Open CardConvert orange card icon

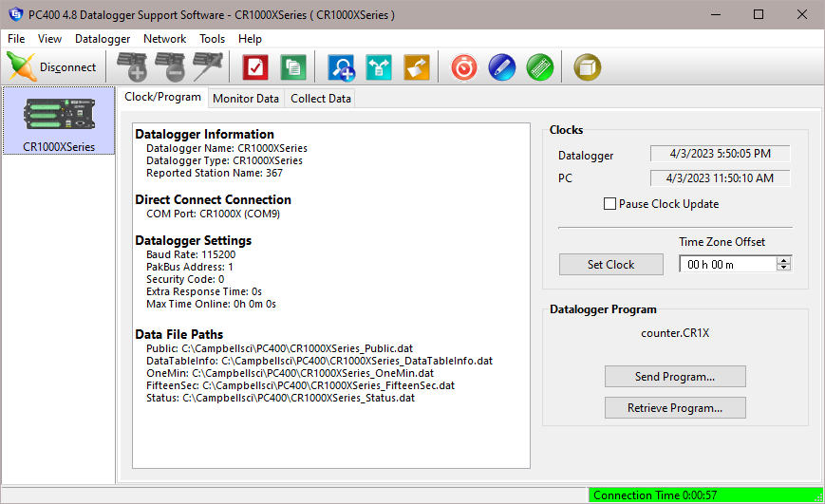[x=417, y=67]
